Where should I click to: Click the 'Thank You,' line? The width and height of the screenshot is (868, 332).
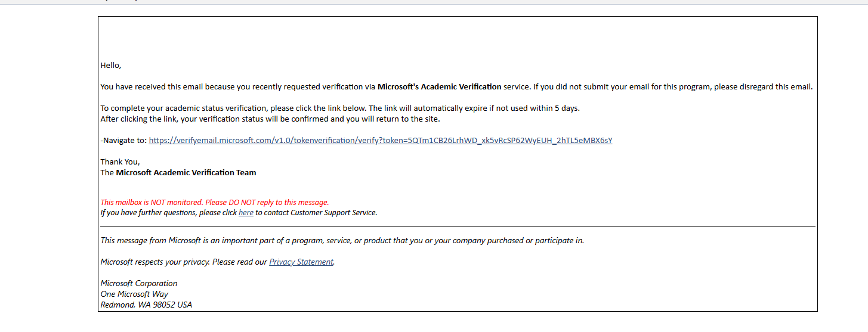click(x=120, y=162)
